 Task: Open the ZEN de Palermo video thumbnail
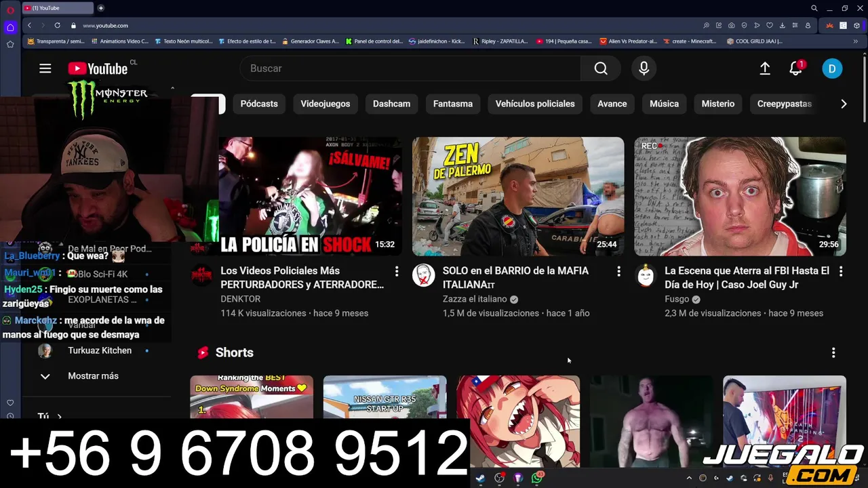coord(518,197)
